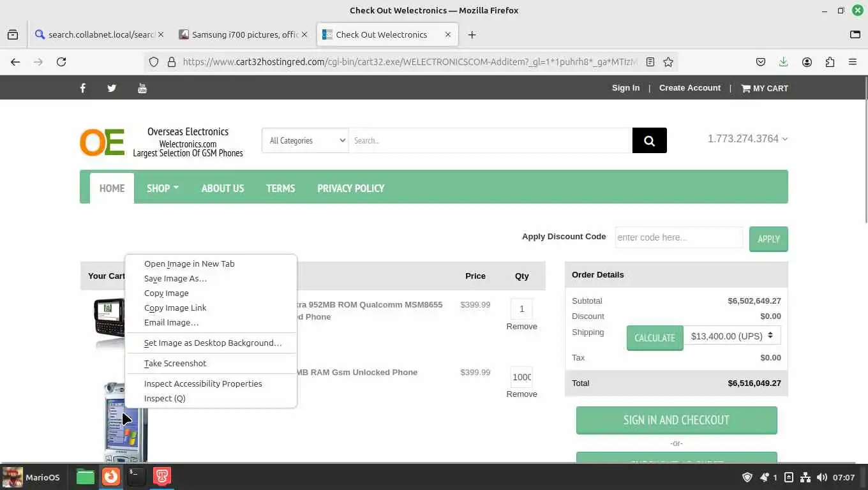Click the OE Overseas Electronics logo

pos(102,142)
